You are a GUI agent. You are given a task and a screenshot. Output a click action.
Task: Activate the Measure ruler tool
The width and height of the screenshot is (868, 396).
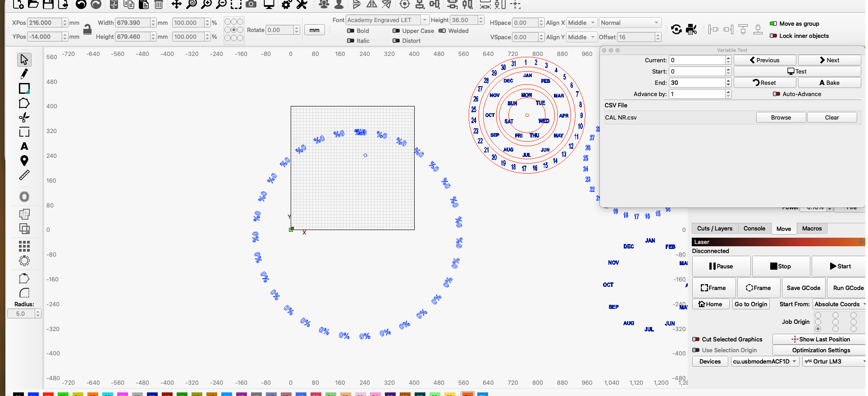tap(24, 175)
